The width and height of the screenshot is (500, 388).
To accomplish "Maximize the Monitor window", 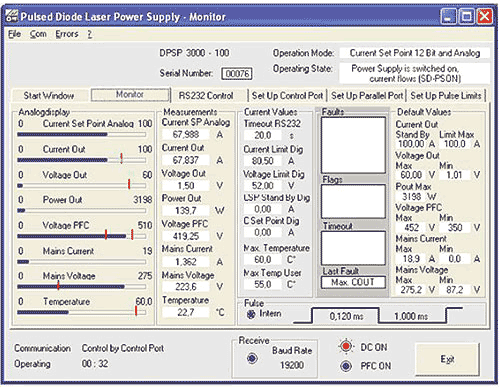I will (467, 16).
